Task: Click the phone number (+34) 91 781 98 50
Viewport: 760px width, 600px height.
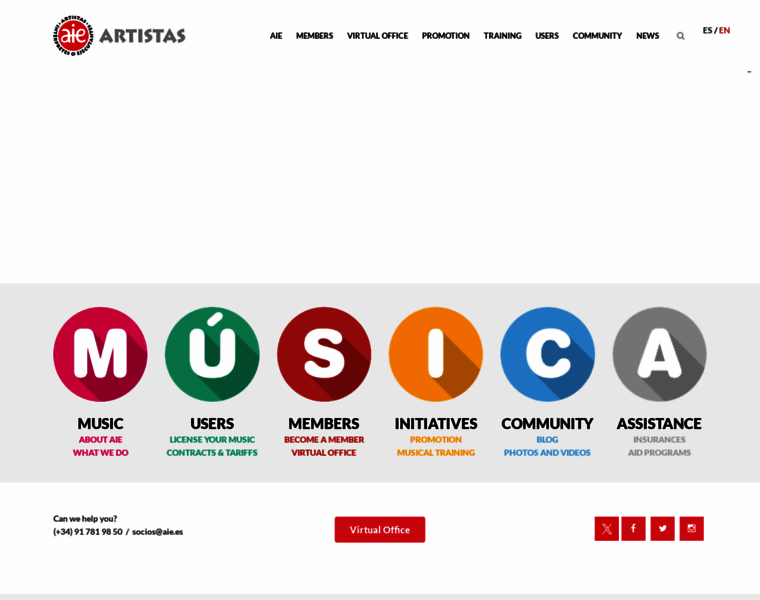Action: click(88, 532)
